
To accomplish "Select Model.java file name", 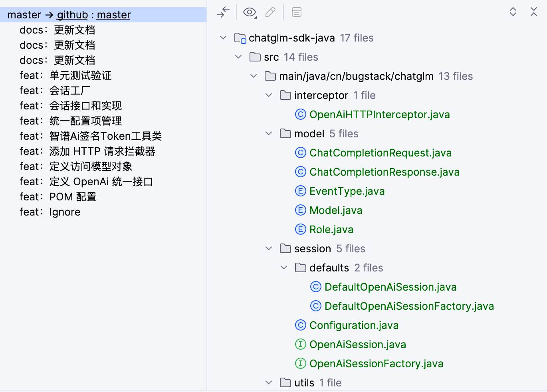I will [336, 210].
